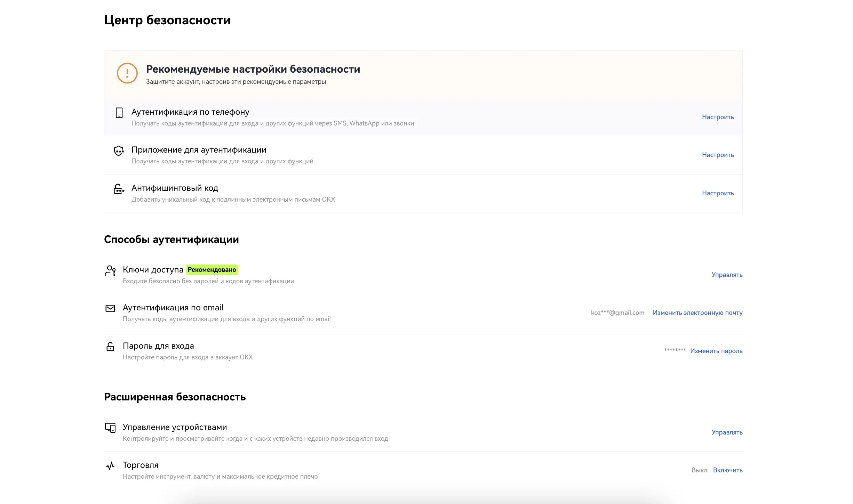Click Изменить пароль link

coord(716,351)
